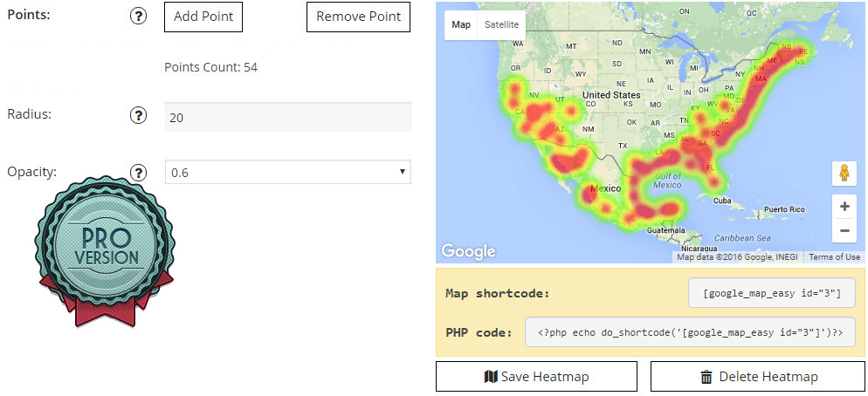Image resolution: width=868 pixels, height=396 pixels.
Task: Open the Terms of Use link
Action: click(x=834, y=257)
